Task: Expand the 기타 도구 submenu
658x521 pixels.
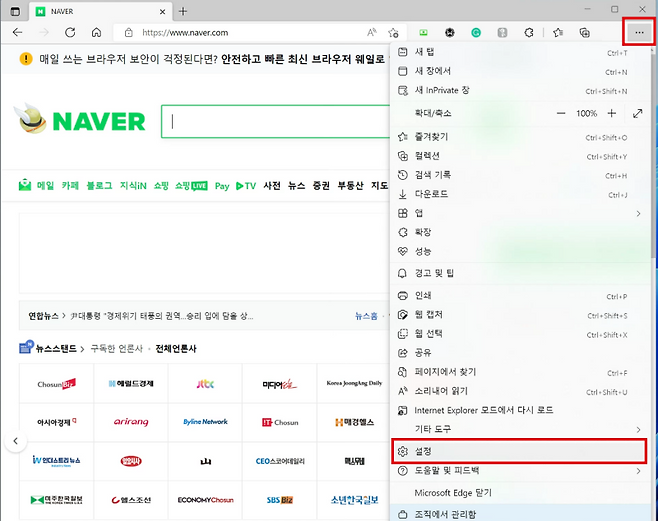Action: click(520, 429)
